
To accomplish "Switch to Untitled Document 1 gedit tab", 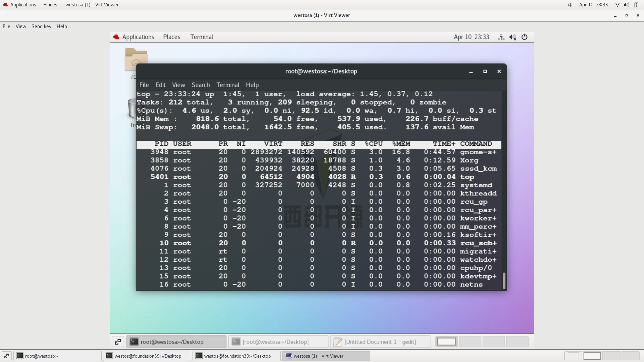I will pyautogui.click(x=379, y=342).
